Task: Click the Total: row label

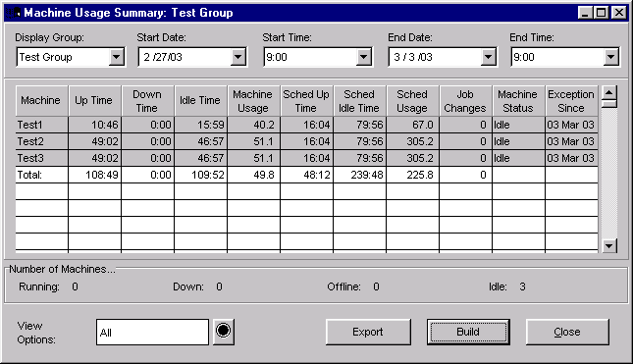Action: coord(29,176)
